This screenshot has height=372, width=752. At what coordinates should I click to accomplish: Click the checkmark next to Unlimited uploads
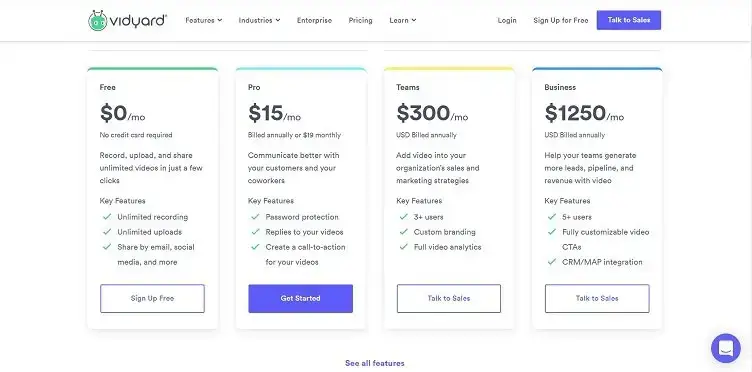point(107,232)
